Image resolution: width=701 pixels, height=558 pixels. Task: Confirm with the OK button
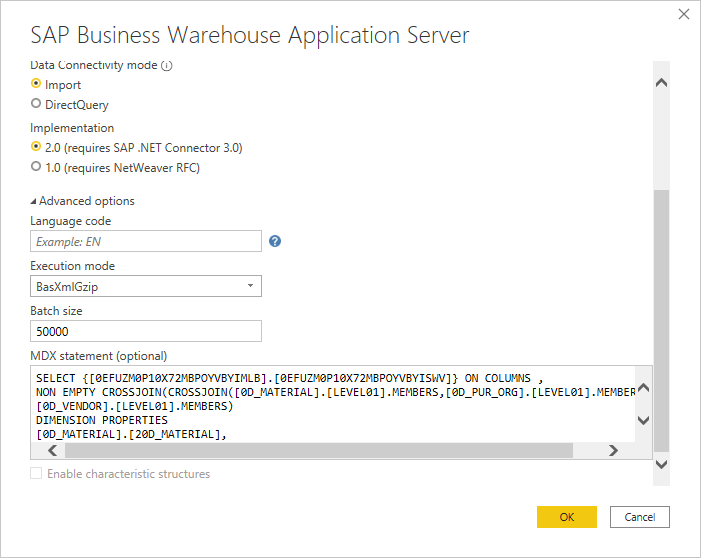pos(566,517)
